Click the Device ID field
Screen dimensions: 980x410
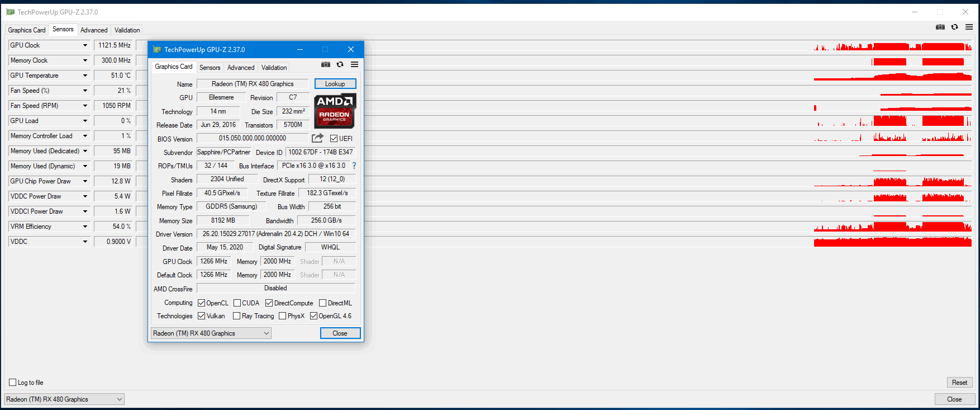click(x=320, y=152)
